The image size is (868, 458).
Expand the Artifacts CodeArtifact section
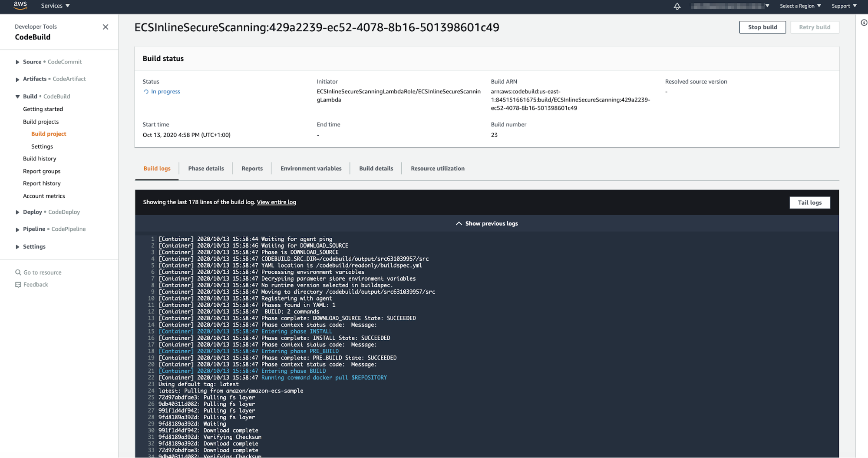pos(17,80)
